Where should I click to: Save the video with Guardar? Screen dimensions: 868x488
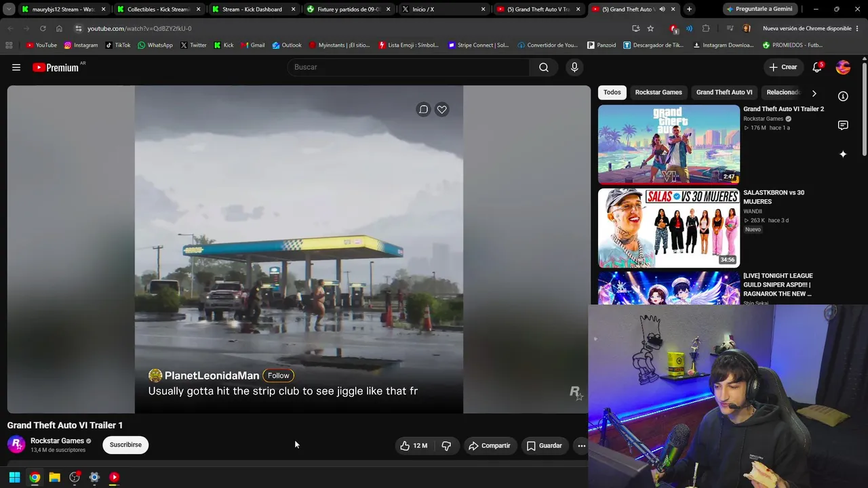(545, 445)
